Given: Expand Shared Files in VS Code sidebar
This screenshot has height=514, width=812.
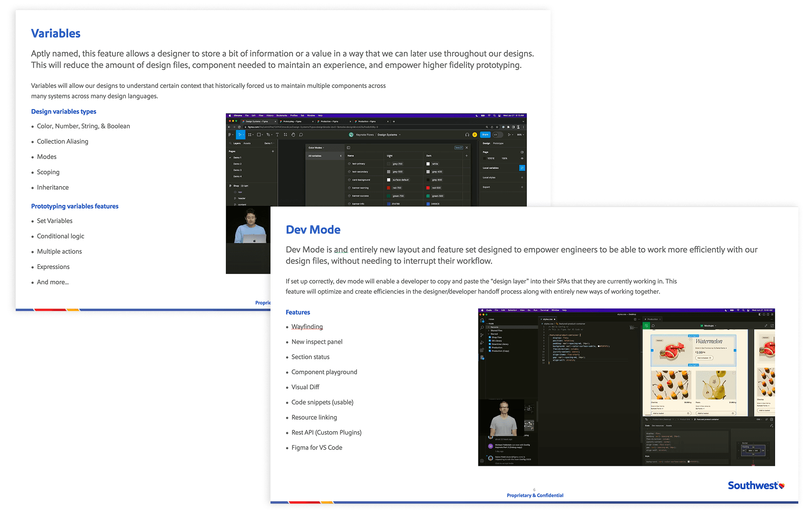Looking at the screenshot, I should (x=495, y=331).
